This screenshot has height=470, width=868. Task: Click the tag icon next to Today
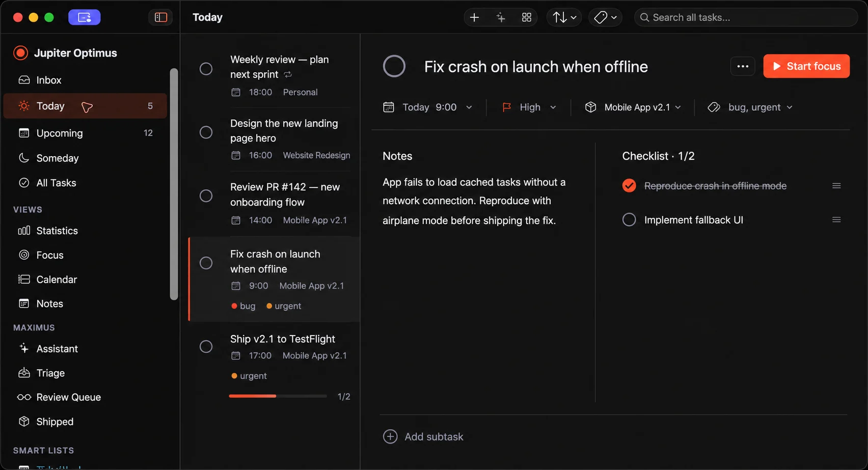pyautogui.click(x=87, y=107)
